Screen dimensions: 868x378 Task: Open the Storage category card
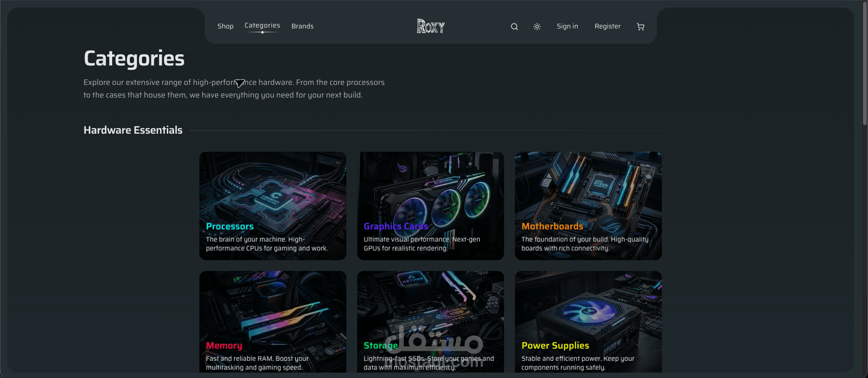coord(430,322)
